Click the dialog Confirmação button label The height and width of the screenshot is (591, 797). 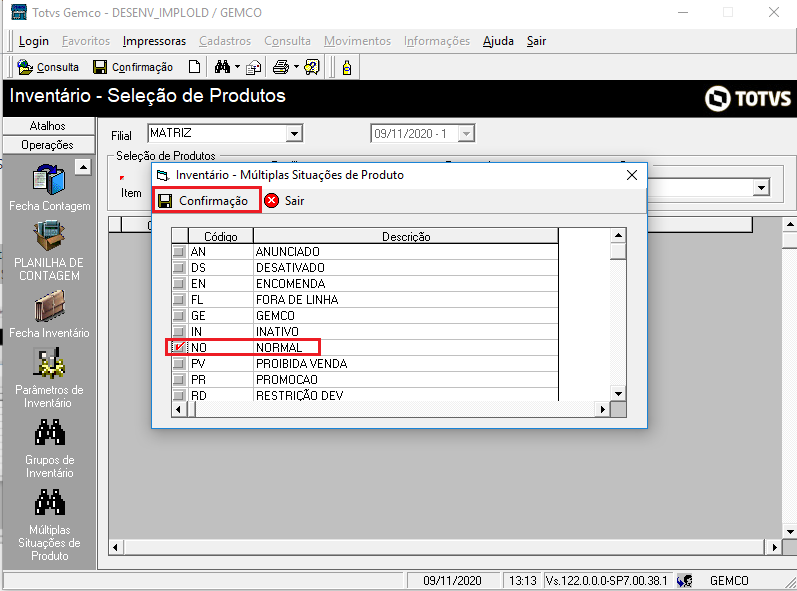(213, 201)
